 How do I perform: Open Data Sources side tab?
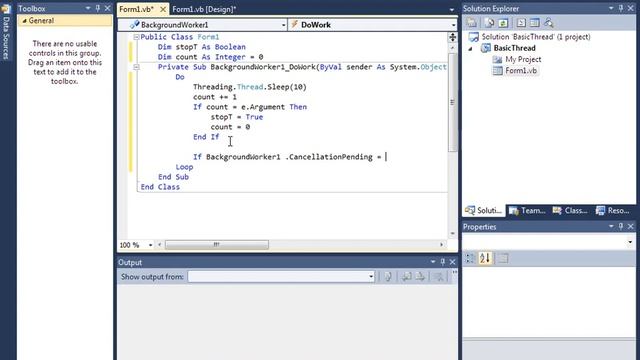tap(6, 33)
